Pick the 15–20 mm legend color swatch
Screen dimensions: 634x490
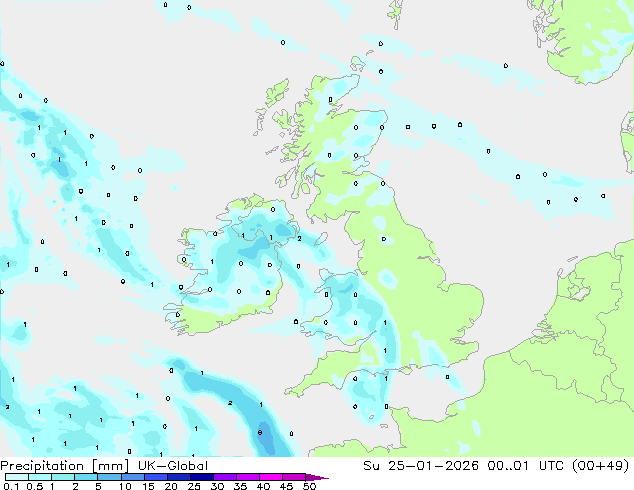(156, 477)
